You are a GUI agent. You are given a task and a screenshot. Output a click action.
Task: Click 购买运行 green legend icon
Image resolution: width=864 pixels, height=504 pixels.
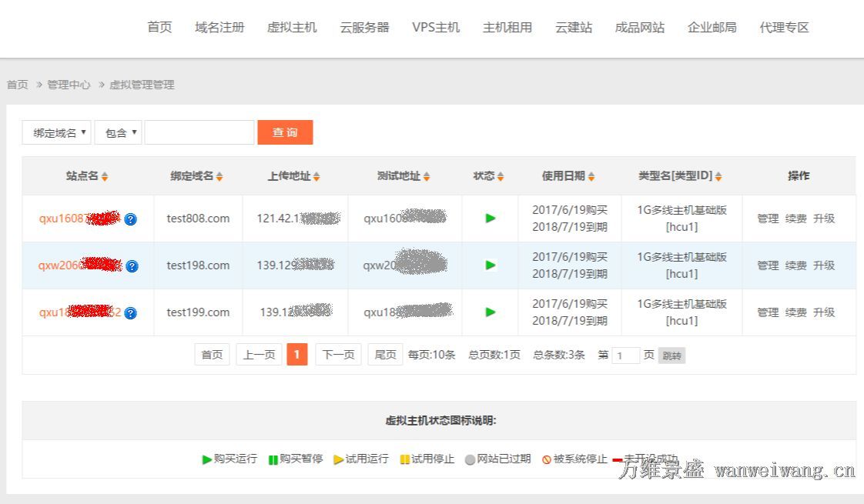[206, 459]
